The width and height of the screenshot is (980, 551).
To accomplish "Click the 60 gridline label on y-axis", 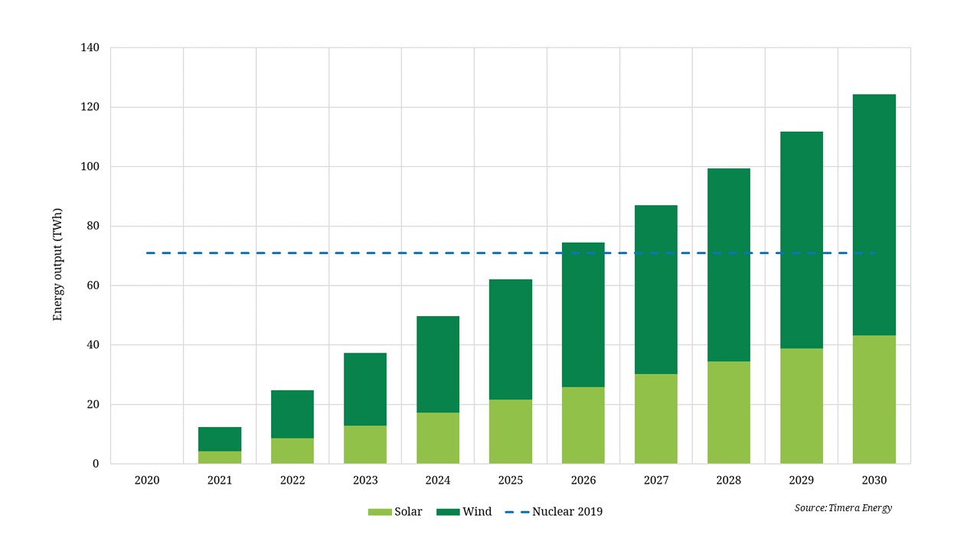I will [x=93, y=285].
